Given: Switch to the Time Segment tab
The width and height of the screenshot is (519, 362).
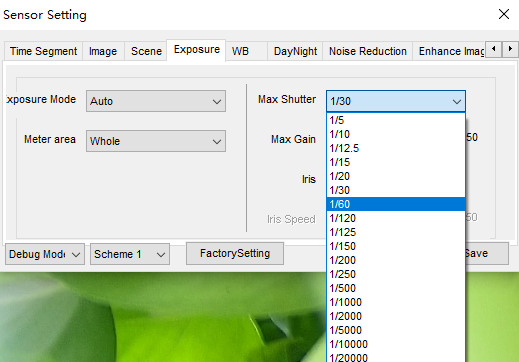Looking at the screenshot, I should (x=43, y=51).
